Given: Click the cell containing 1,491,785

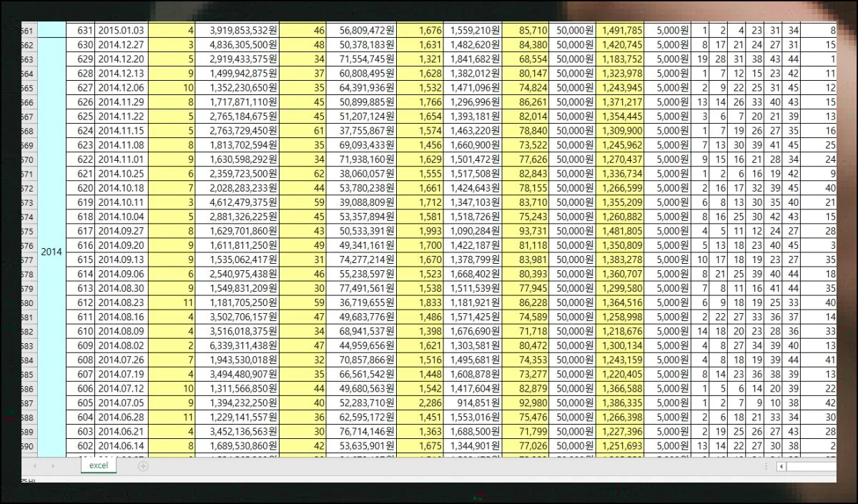Looking at the screenshot, I should (619, 30).
